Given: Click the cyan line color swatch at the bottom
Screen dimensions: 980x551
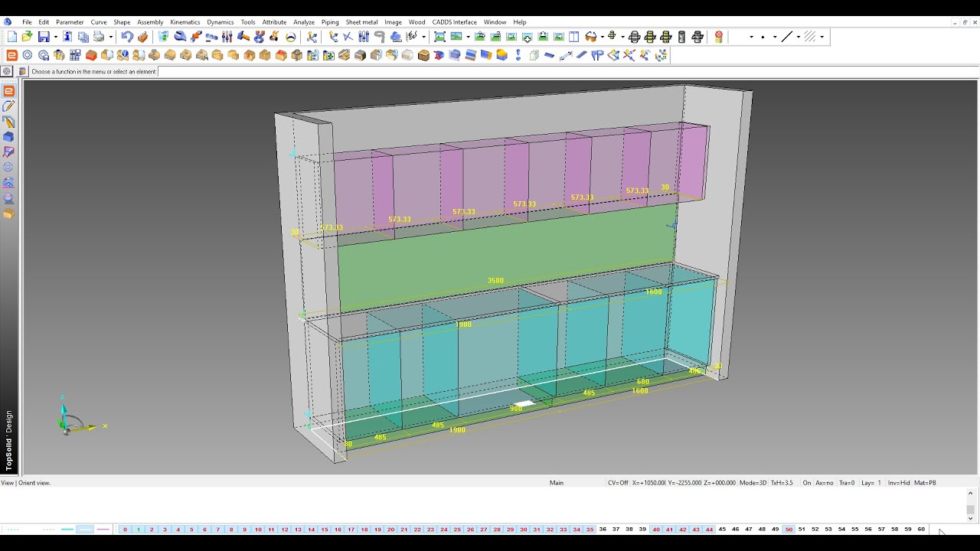Looking at the screenshot, I should click(x=67, y=529).
